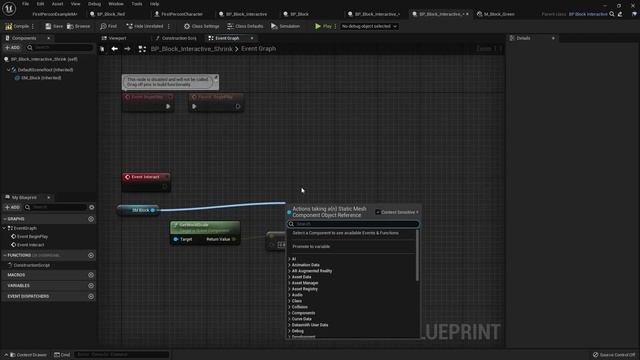
Task: Click the green Play button
Action: tap(323, 26)
